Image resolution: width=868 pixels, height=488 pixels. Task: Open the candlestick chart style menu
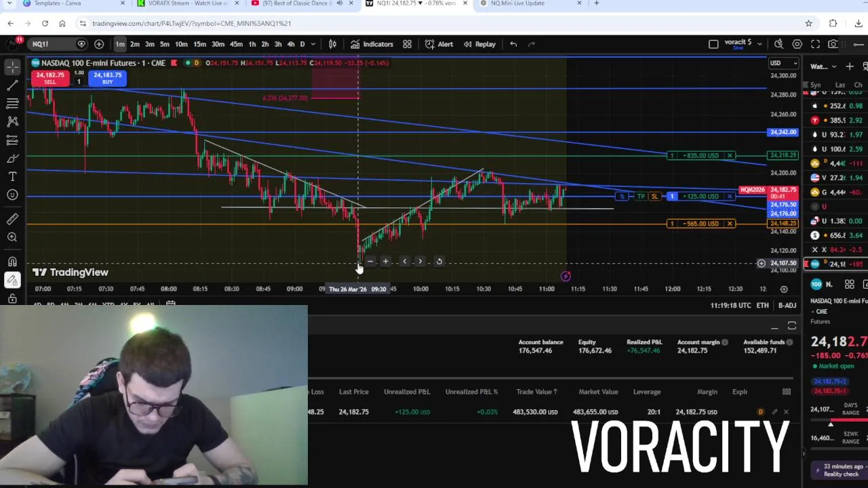click(x=333, y=44)
